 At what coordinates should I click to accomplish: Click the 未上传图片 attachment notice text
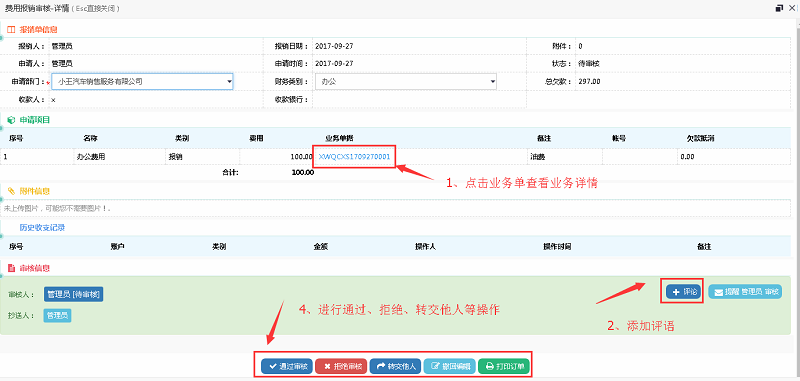pos(58,208)
